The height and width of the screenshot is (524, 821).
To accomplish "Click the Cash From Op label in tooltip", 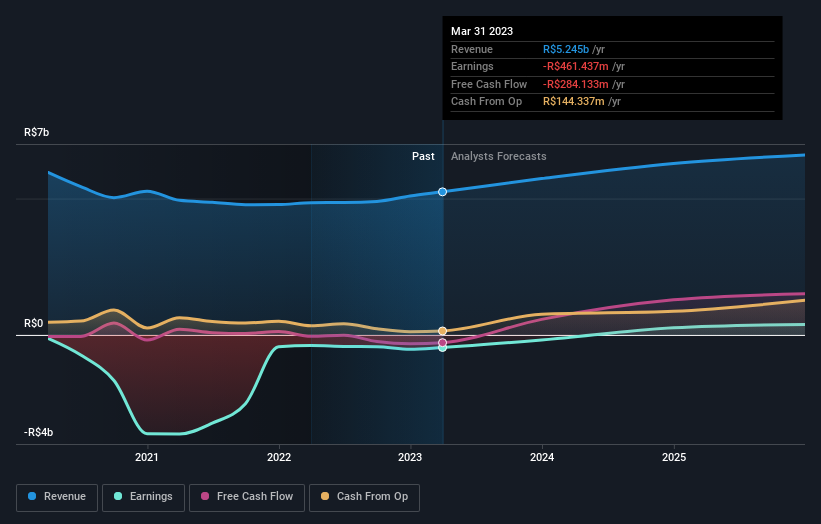I will 486,102.
